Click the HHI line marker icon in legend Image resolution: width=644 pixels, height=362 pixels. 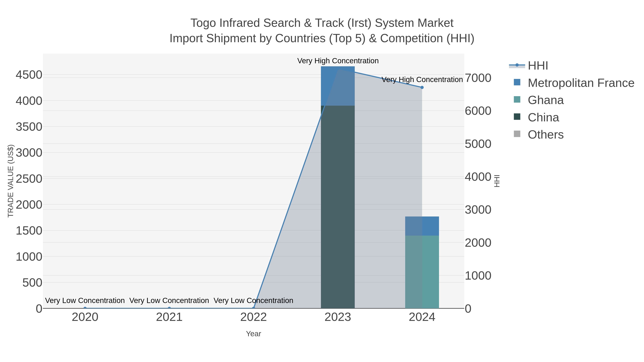point(517,65)
